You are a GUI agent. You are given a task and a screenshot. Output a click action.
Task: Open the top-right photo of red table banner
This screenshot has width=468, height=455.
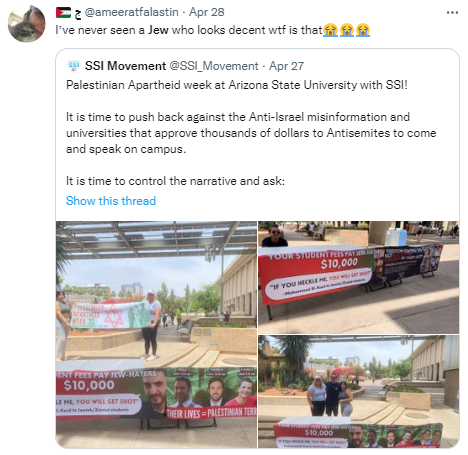(359, 277)
